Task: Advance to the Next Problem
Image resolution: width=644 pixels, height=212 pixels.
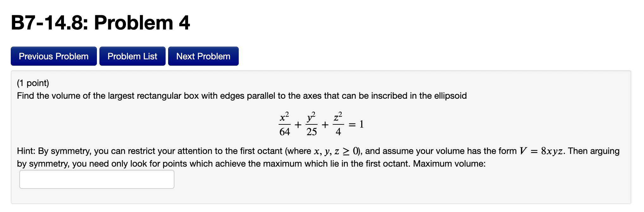Action: (203, 56)
